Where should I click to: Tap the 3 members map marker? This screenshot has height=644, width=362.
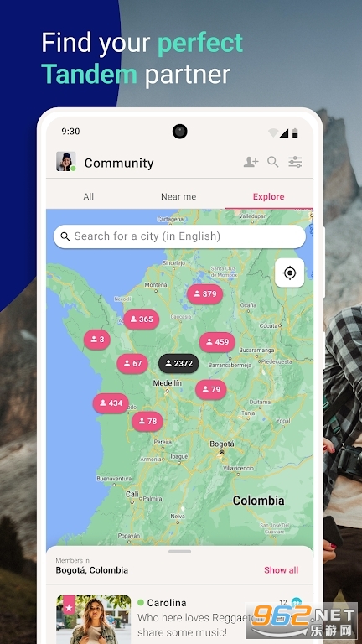pyautogui.click(x=97, y=340)
